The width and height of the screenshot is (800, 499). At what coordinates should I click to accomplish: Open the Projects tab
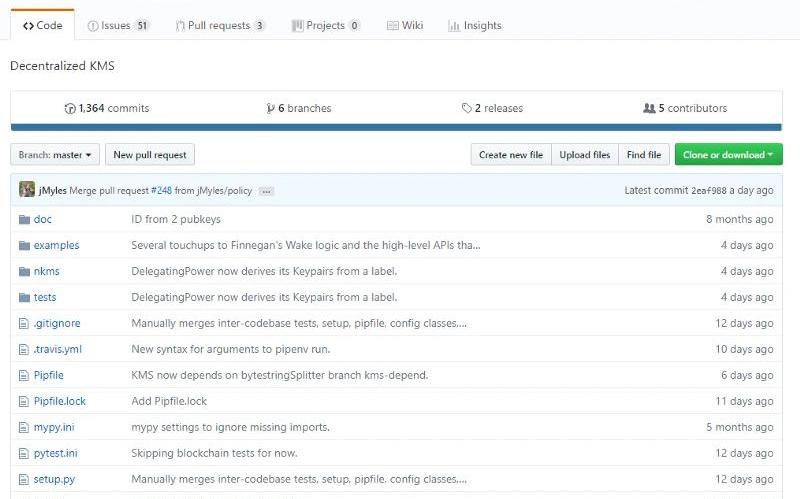click(326, 25)
